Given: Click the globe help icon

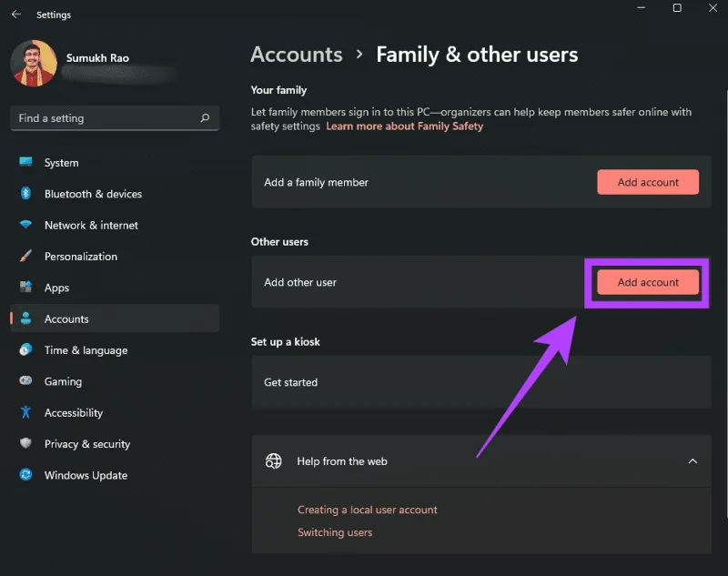Looking at the screenshot, I should click(274, 461).
